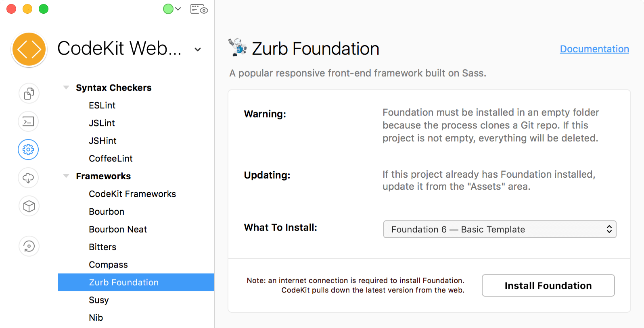Click the orange CodeKit project icon
This screenshot has width=644, height=328.
tap(29, 49)
